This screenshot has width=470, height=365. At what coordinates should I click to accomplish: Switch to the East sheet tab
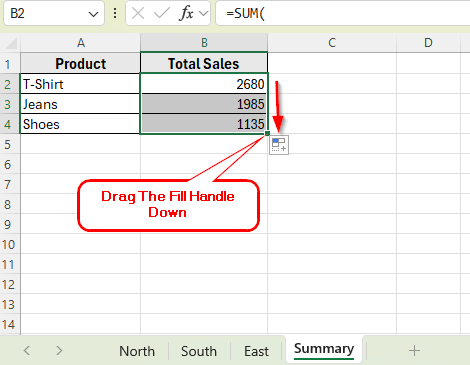(256, 351)
